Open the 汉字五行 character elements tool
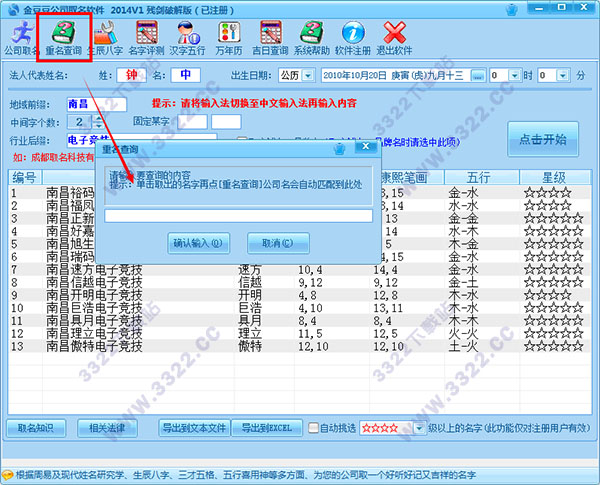 point(188,38)
